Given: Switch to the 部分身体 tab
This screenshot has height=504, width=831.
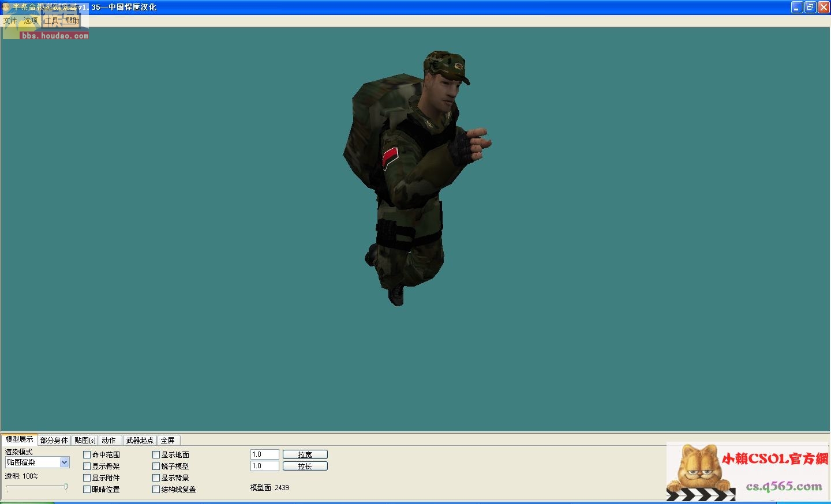Looking at the screenshot, I should (54, 440).
